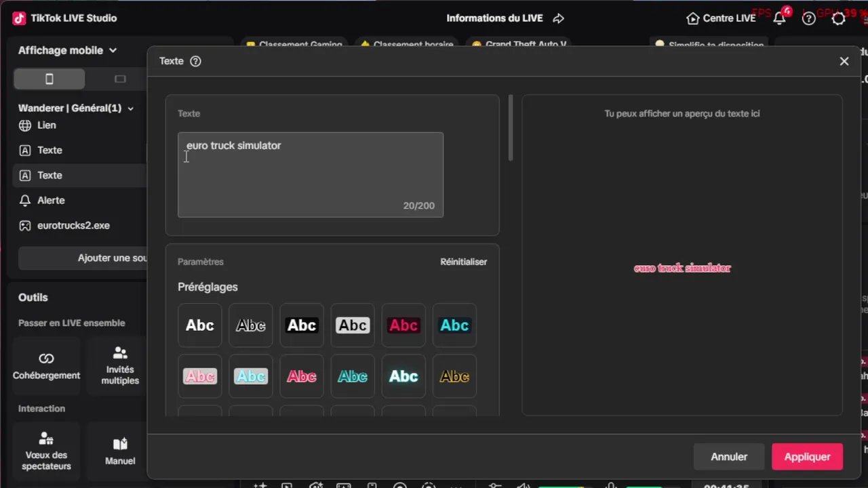The width and height of the screenshot is (868, 488).
Task: Open the settings gear icon
Action: coord(839,18)
